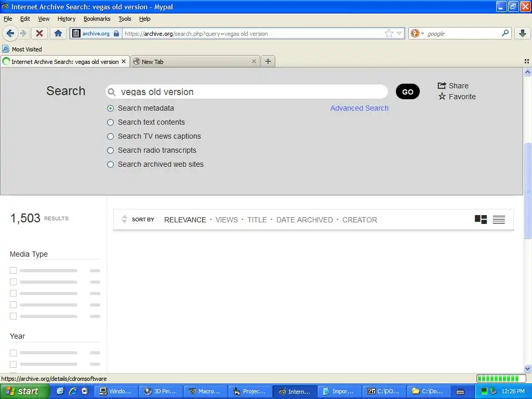Sort results by CREATOR
Image resolution: width=532 pixels, height=399 pixels.
point(360,220)
